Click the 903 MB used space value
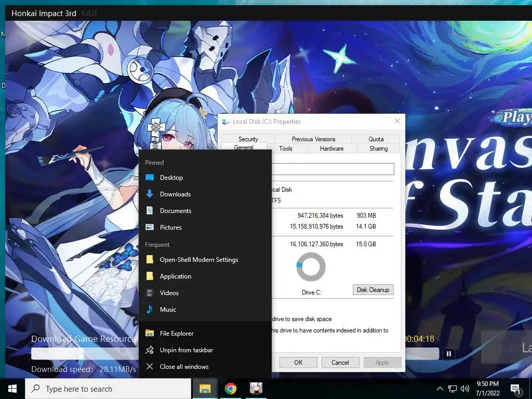This screenshot has width=532, height=399. point(366,216)
